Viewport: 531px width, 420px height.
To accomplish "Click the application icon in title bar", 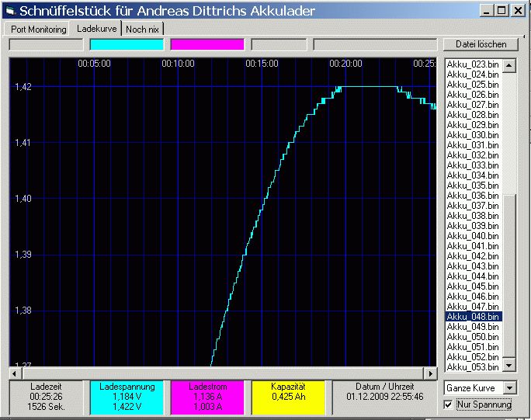I will coord(10,11).
